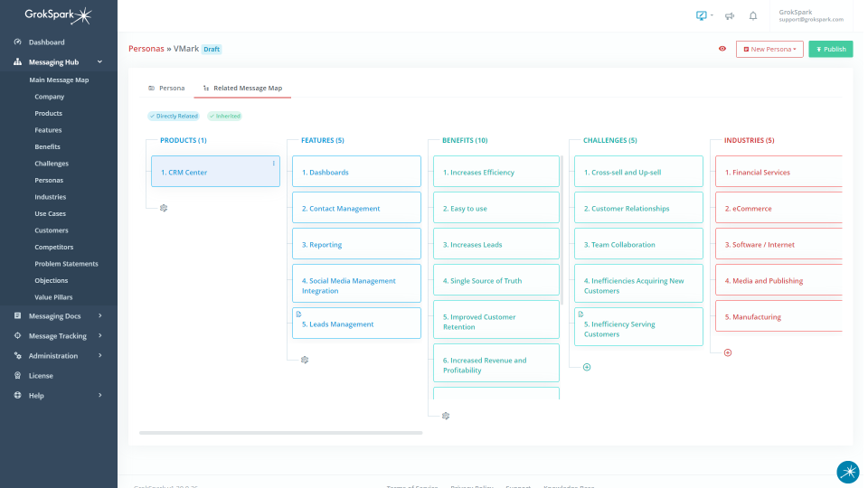Open the Financial Services industry card
This screenshot has width=868, height=488.
[778, 172]
